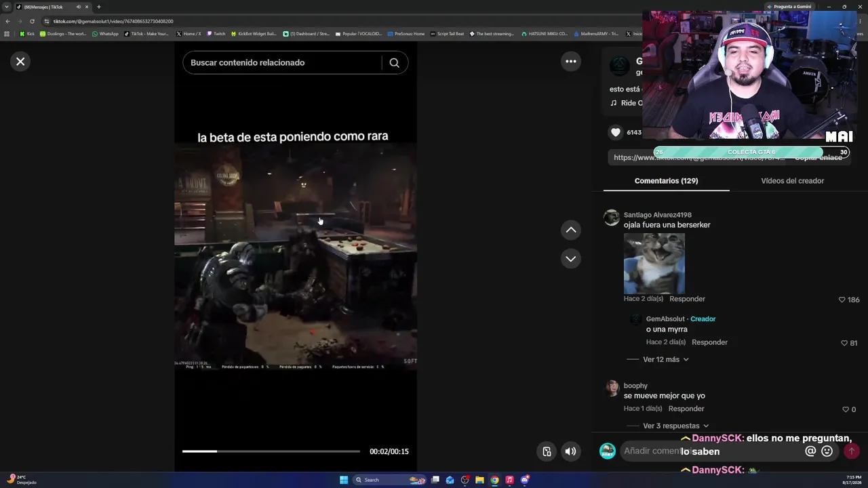Click boophy's avatar
Screen dimensions: 868x488
click(612, 388)
